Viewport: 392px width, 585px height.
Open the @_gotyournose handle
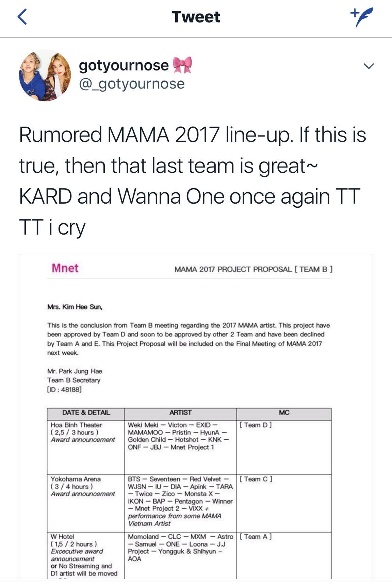(132, 84)
